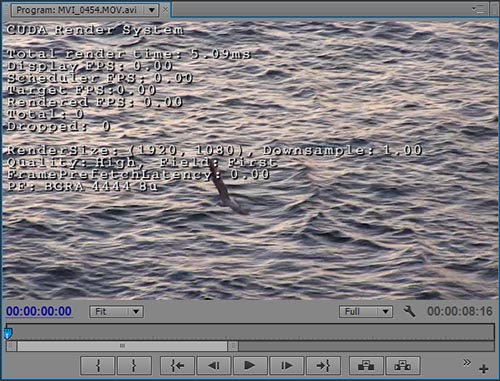500x381 pixels.
Task: Click the Lift button
Action: 366,366
